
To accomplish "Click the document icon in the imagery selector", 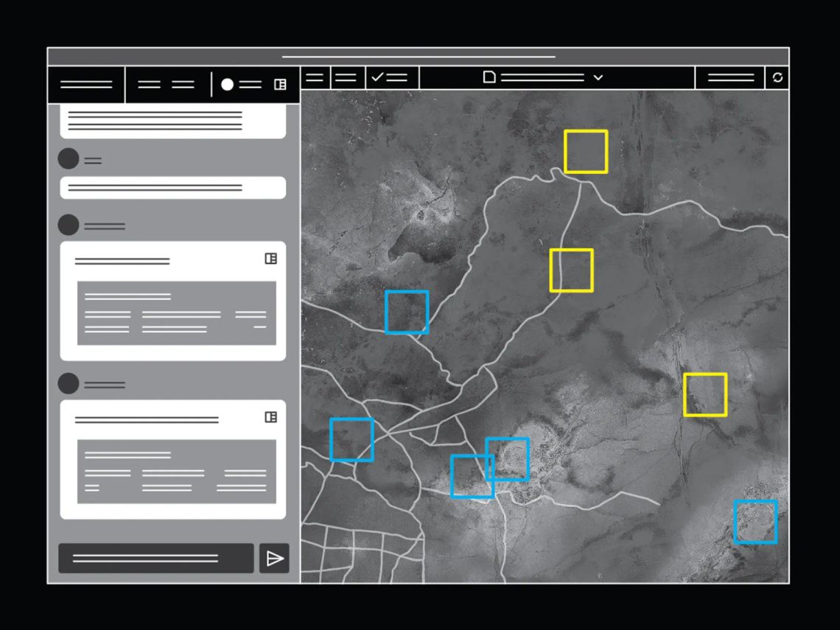I will click(489, 77).
